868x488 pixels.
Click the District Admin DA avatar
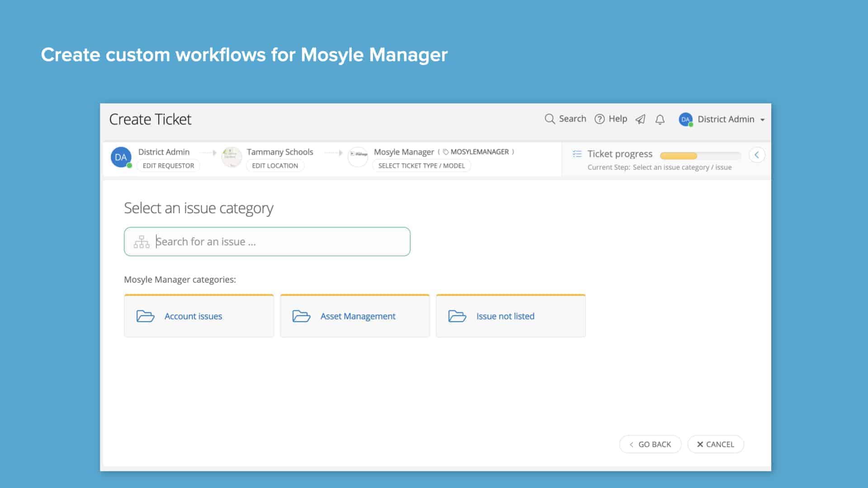pyautogui.click(x=685, y=119)
